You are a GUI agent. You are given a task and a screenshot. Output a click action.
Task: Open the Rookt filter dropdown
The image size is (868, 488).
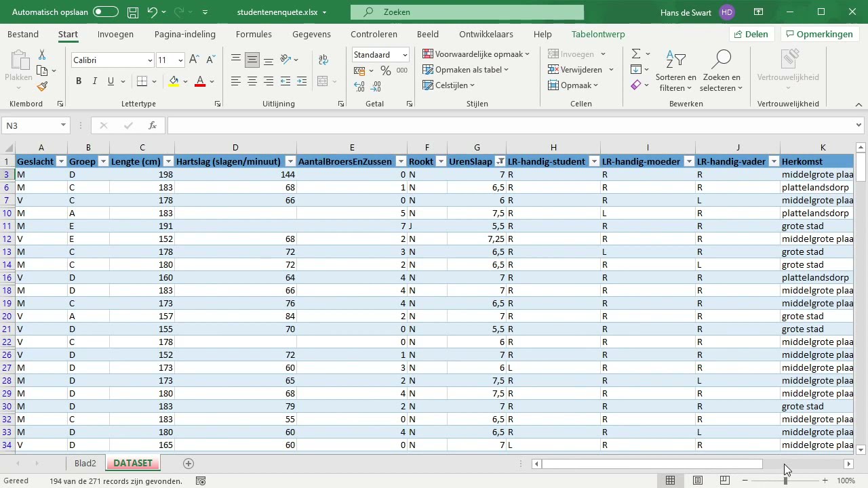pyautogui.click(x=441, y=161)
